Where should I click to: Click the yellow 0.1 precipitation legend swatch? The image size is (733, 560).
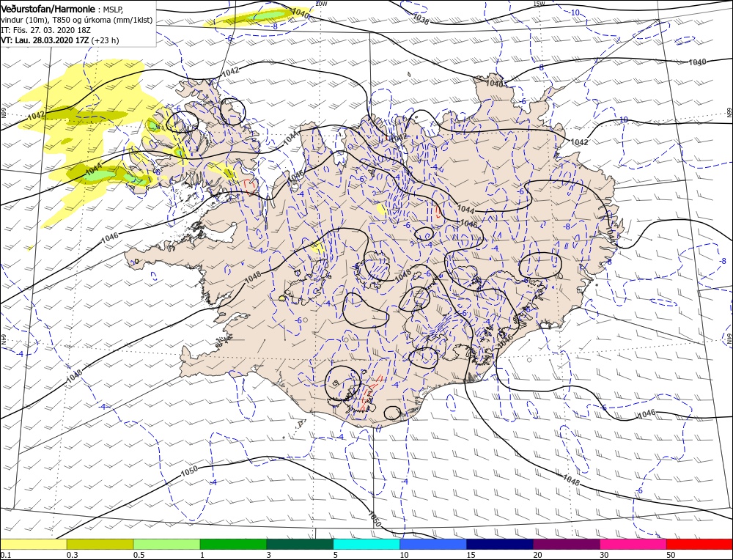pos(34,544)
